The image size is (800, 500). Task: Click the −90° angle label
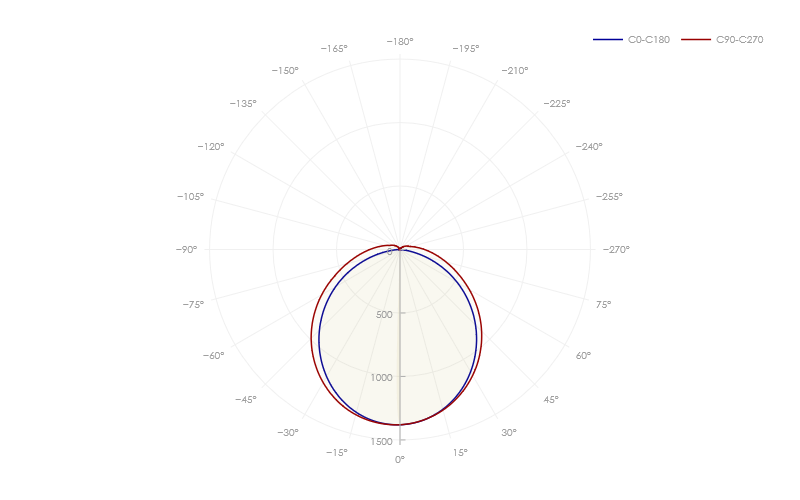(186, 249)
